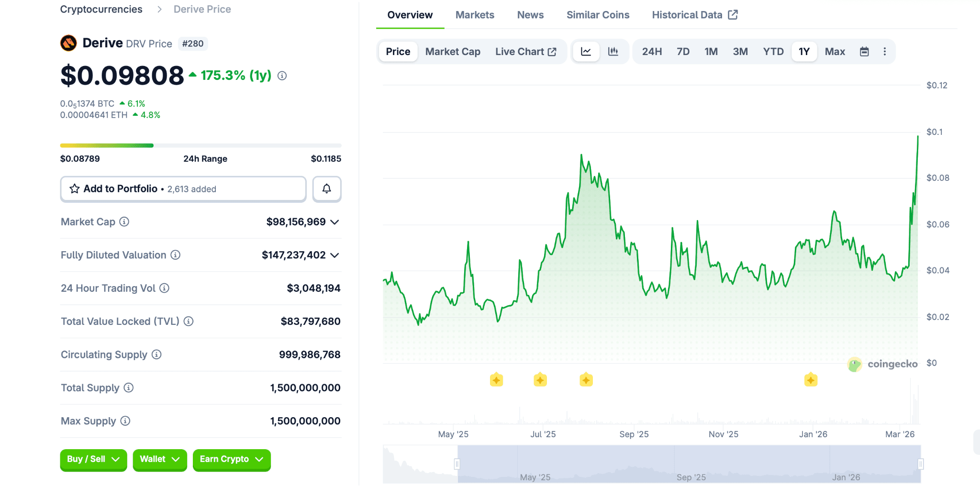
Task: Expand the Market Cap value chevron
Action: [x=335, y=222]
